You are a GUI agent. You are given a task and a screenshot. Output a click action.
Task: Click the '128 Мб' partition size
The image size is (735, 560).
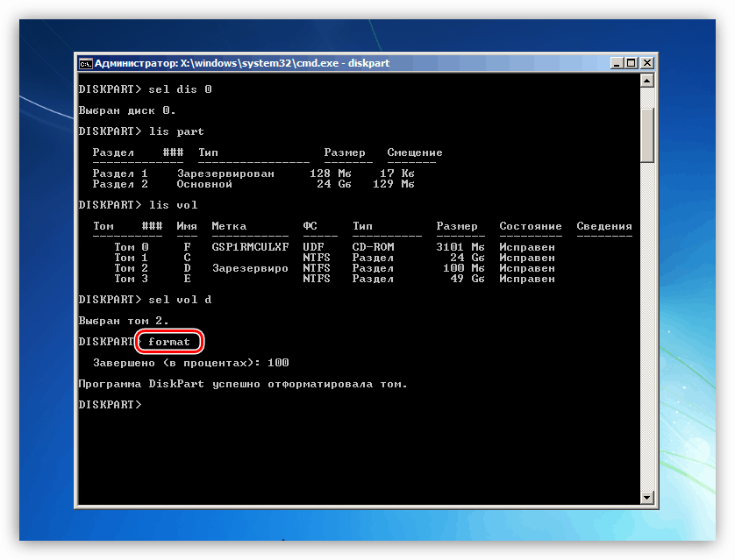click(x=331, y=174)
